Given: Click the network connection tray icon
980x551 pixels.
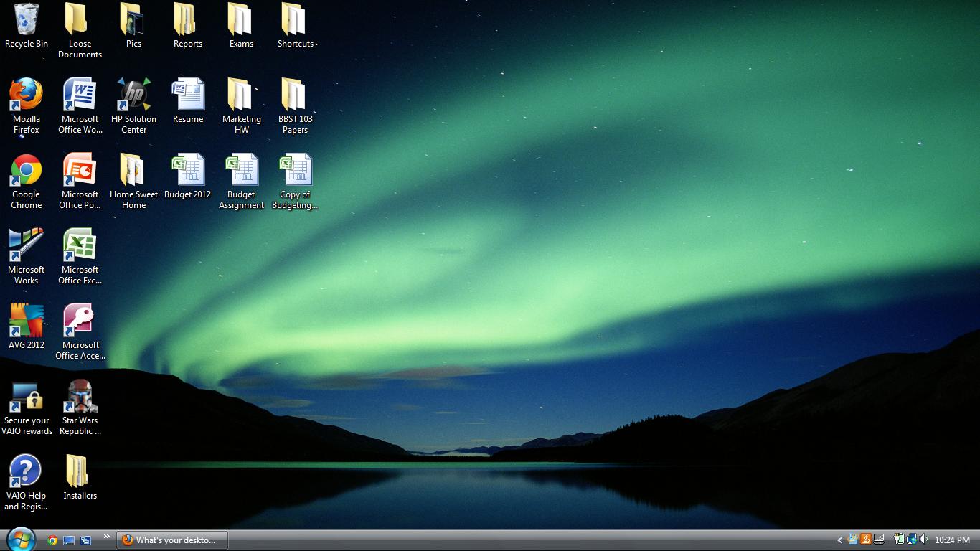Looking at the screenshot, I should (x=912, y=540).
